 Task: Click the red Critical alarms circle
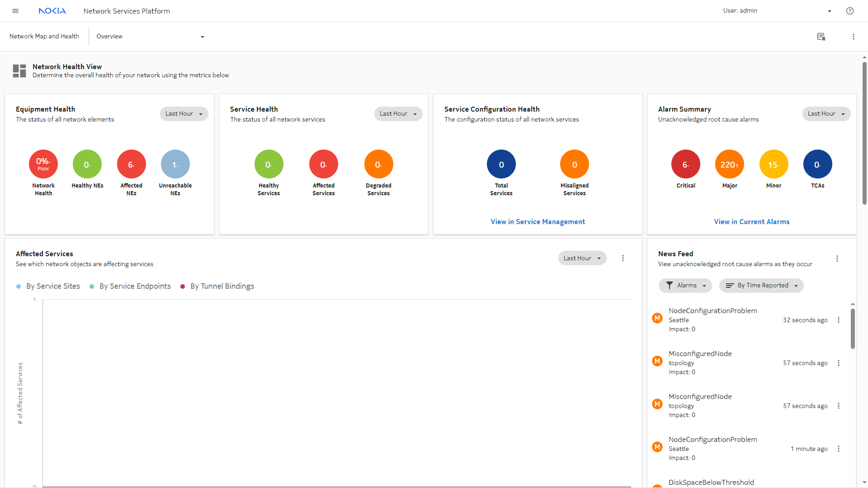point(686,164)
